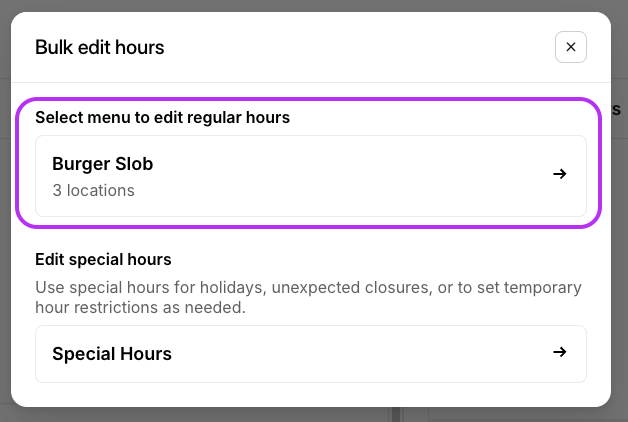Close the Bulk edit hours dialog
Image resolution: width=628 pixels, height=422 pixels.
[x=571, y=47]
